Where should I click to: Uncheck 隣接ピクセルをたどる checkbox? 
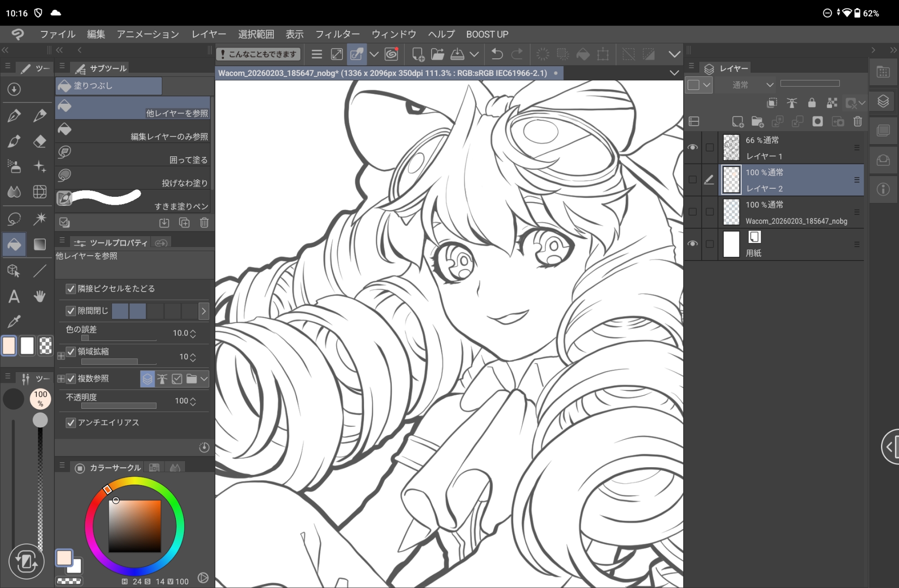tap(71, 289)
